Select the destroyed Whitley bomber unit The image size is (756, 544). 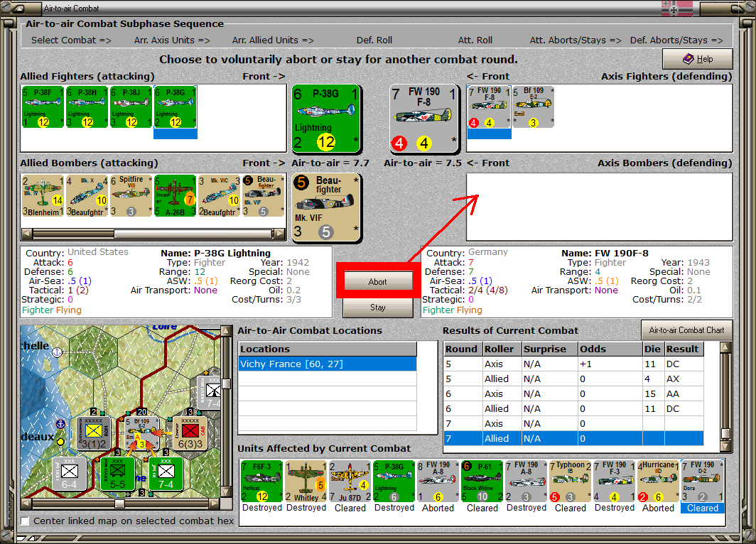(x=306, y=481)
